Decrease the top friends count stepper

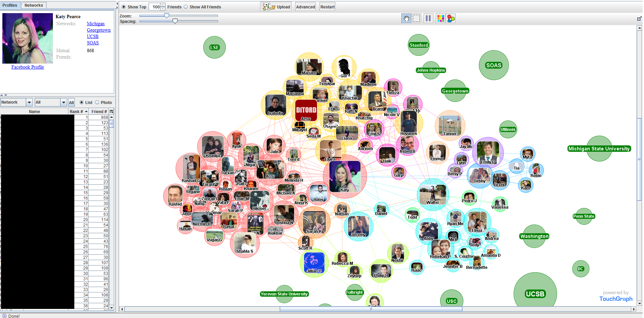tap(163, 9)
